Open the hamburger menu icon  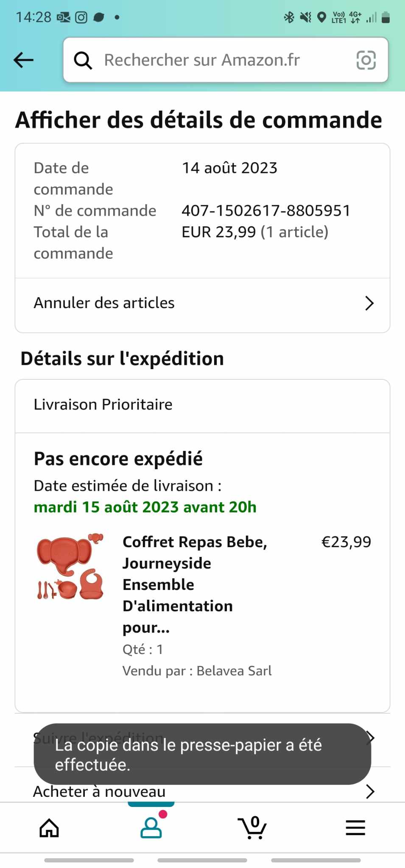(x=355, y=828)
